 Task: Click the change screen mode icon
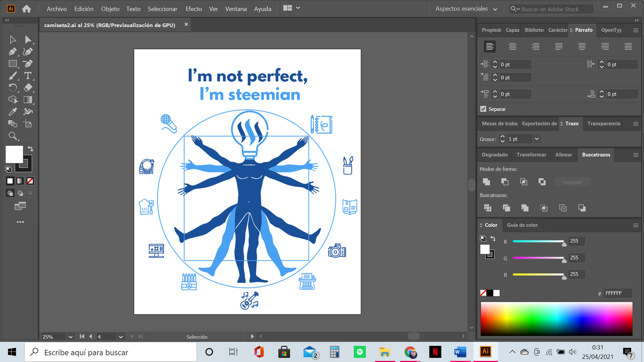pyautogui.click(x=20, y=206)
